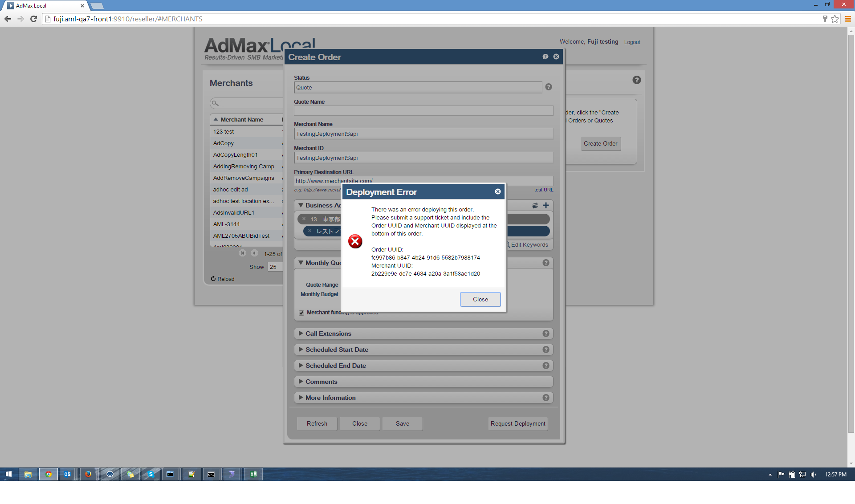Image resolution: width=855 pixels, height=504 pixels.
Task: Toggle Merchant funding is approved checkbox
Action: [x=301, y=313]
